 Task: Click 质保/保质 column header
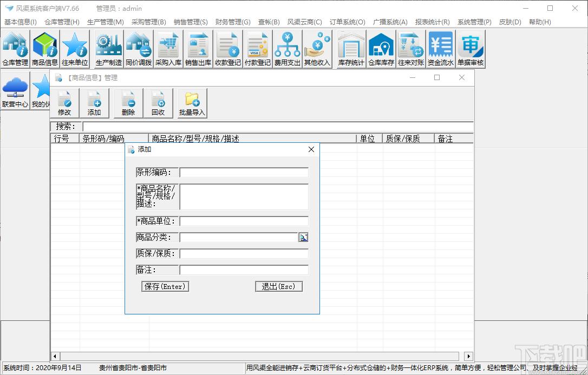pyautogui.click(x=408, y=139)
